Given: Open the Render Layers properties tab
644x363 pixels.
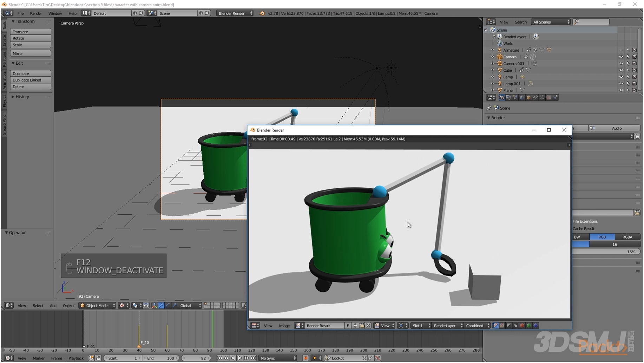Looking at the screenshot, I should pos(508,98).
